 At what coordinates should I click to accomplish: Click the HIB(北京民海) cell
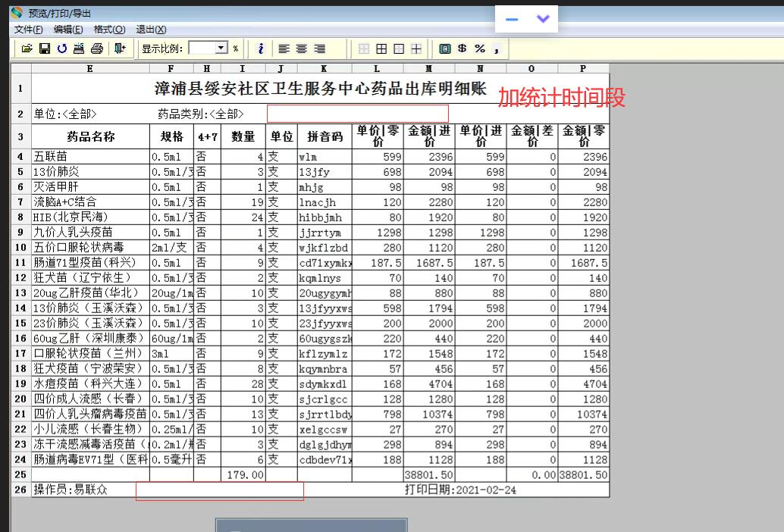[x=90, y=217]
